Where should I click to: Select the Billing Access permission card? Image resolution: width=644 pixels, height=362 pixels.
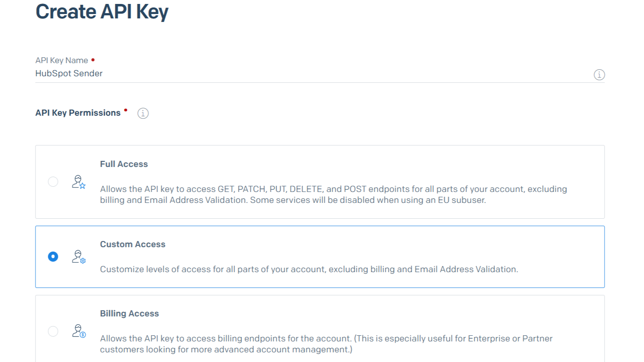pyautogui.click(x=320, y=329)
